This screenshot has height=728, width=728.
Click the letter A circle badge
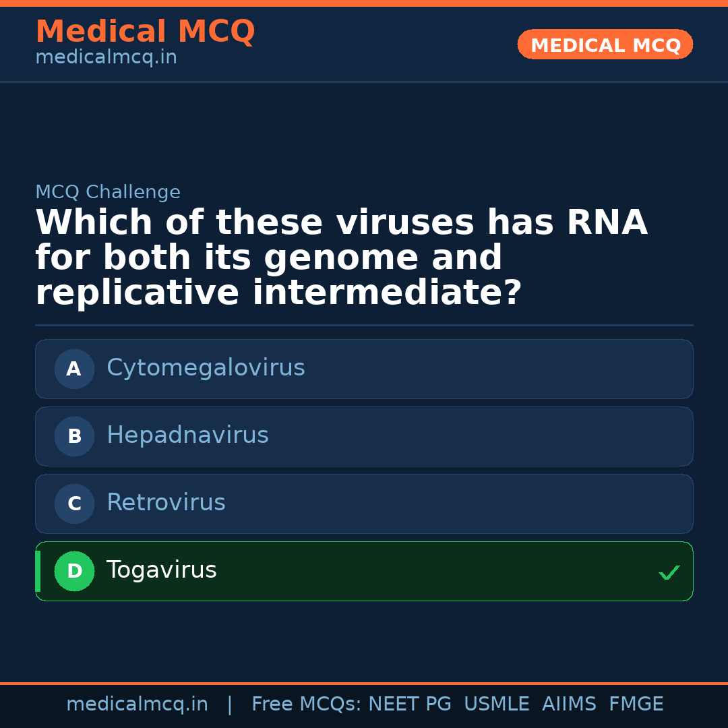pyautogui.click(x=74, y=369)
